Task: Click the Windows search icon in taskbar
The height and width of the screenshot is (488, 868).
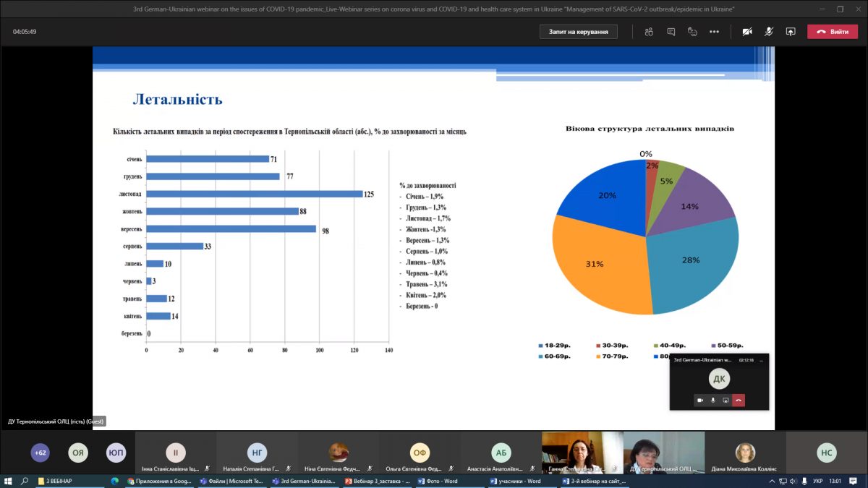Action: pos(25,481)
